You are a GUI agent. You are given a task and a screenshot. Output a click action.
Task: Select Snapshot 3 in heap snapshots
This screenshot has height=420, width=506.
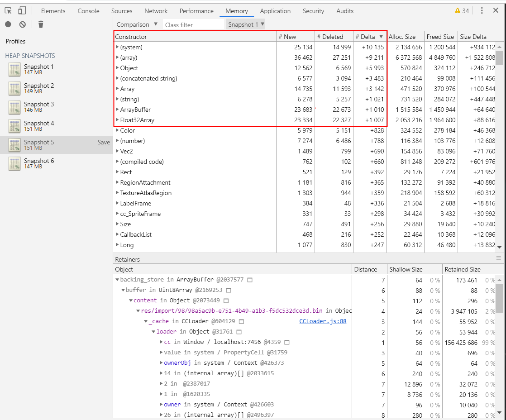[x=56, y=107]
